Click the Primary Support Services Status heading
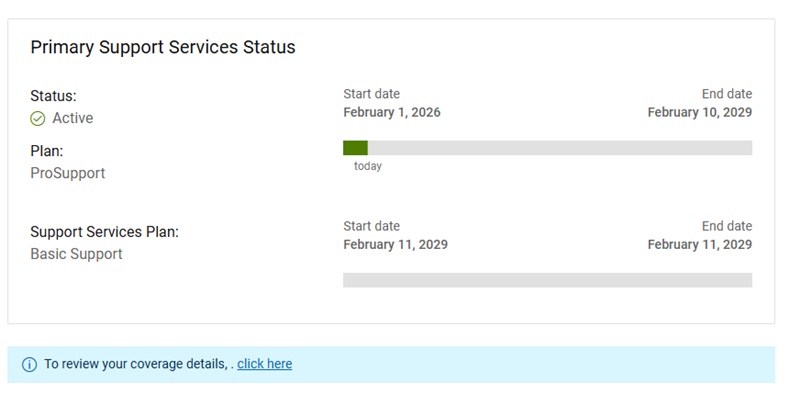Screen dimensions: 800x405 [x=163, y=47]
